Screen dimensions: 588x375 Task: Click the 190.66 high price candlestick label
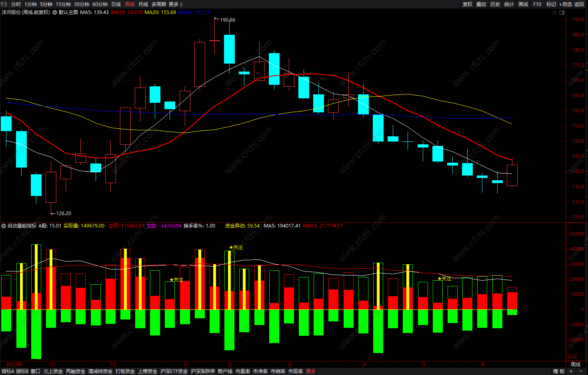pyautogui.click(x=228, y=20)
